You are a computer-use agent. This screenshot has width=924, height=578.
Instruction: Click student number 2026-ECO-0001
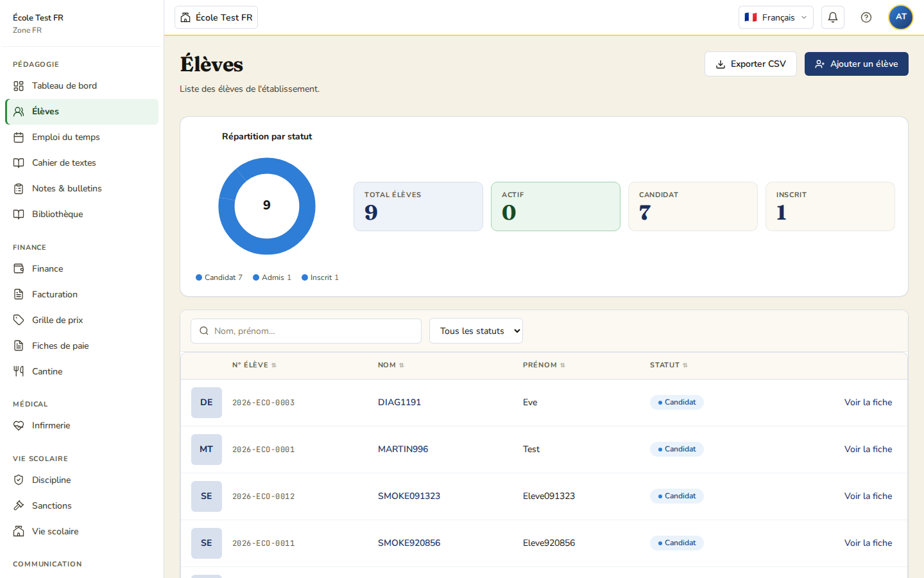pyautogui.click(x=263, y=450)
